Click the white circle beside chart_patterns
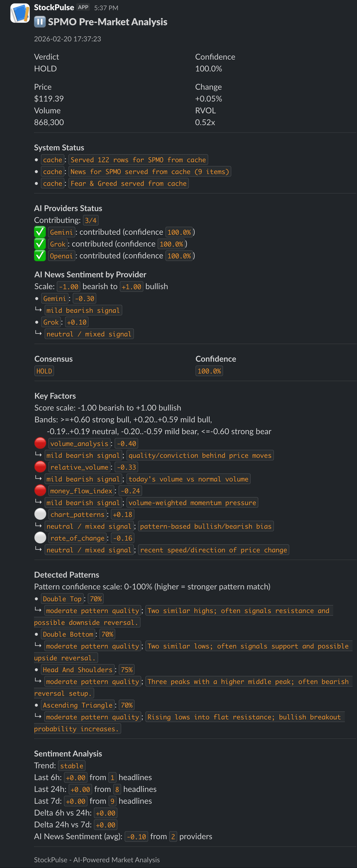357x868 pixels. coord(40,514)
